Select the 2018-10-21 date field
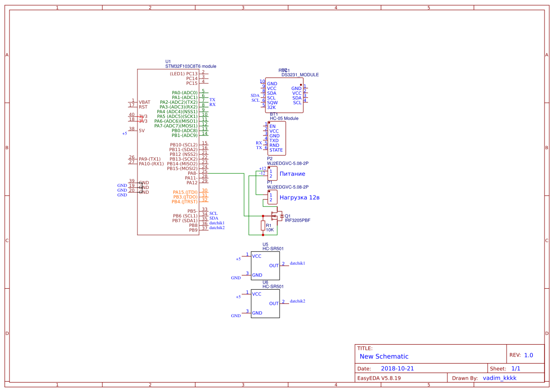The width and height of the screenshot is (554, 392). point(399,368)
